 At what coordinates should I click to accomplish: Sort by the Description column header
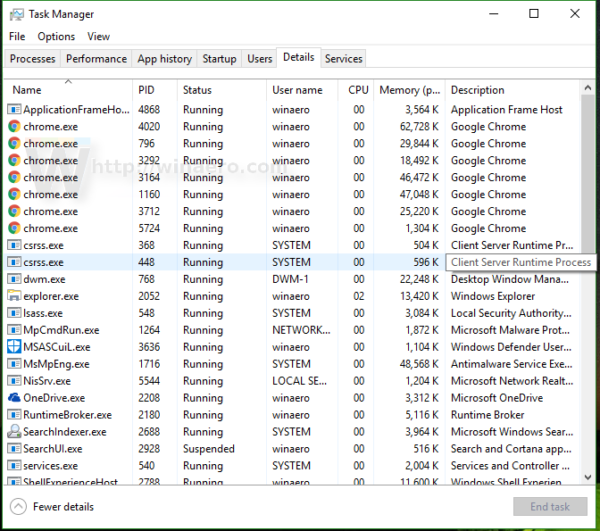(x=513, y=90)
